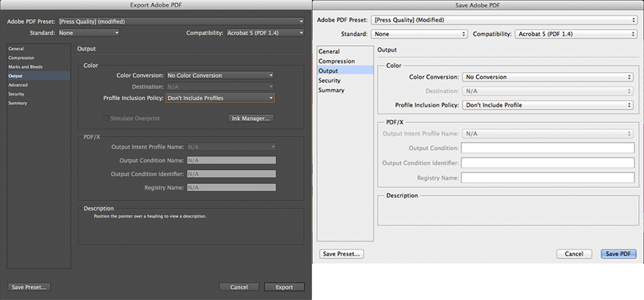The image size is (644, 300).
Task: Open Compatibility dropdown in Save Adobe PDF dialog
Action: tap(576, 34)
